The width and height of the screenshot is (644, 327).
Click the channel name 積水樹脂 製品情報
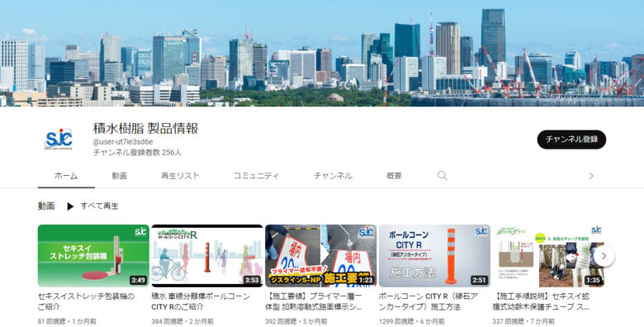pyautogui.click(x=146, y=128)
